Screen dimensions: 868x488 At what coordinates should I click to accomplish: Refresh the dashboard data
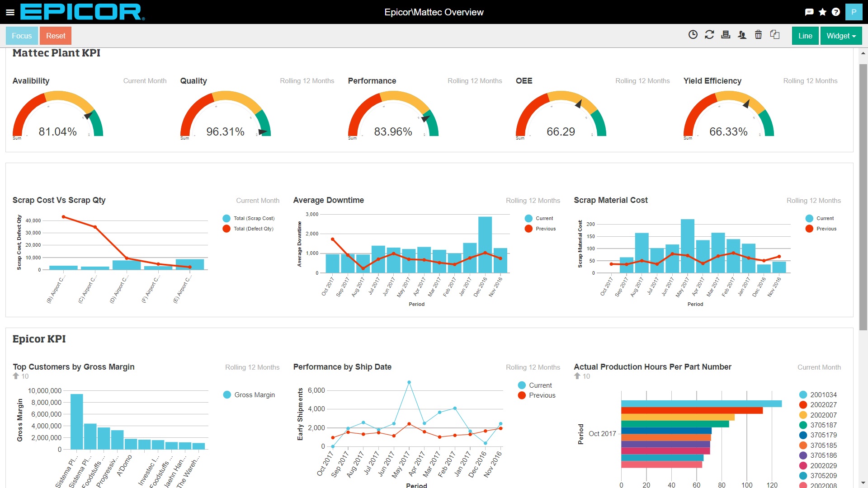[x=709, y=34]
